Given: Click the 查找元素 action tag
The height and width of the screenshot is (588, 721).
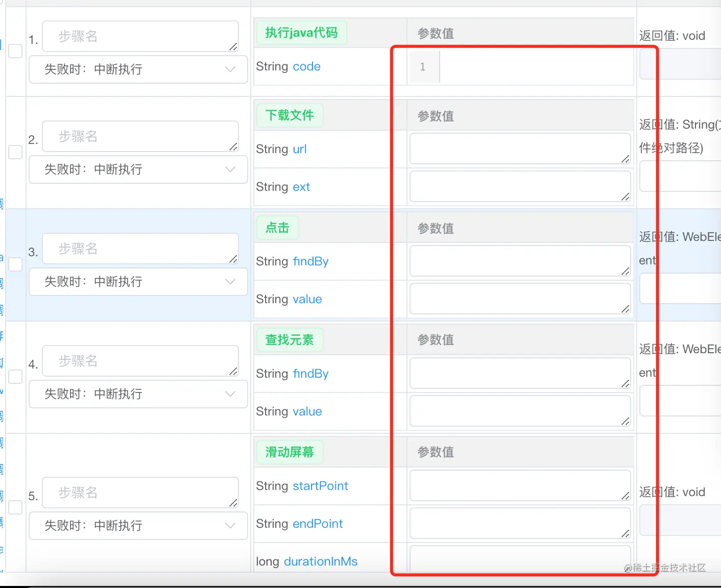Looking at the screenshot, I should tap(290, 339).
